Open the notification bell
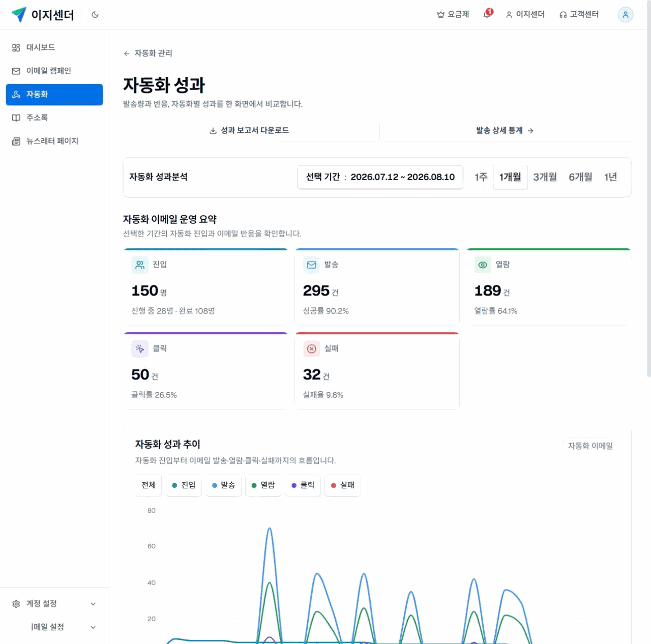The height and width of the screenshot is (644, 651). pyautogui.click(x=487, y=14)
